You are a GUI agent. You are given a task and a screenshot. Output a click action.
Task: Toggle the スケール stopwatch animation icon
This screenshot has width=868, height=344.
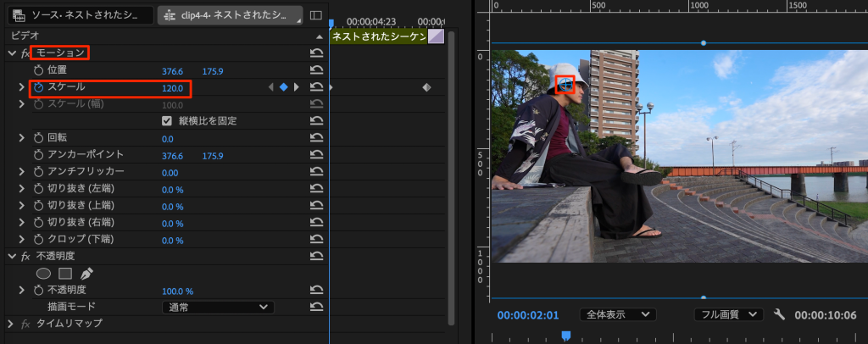tap(38, 87)
